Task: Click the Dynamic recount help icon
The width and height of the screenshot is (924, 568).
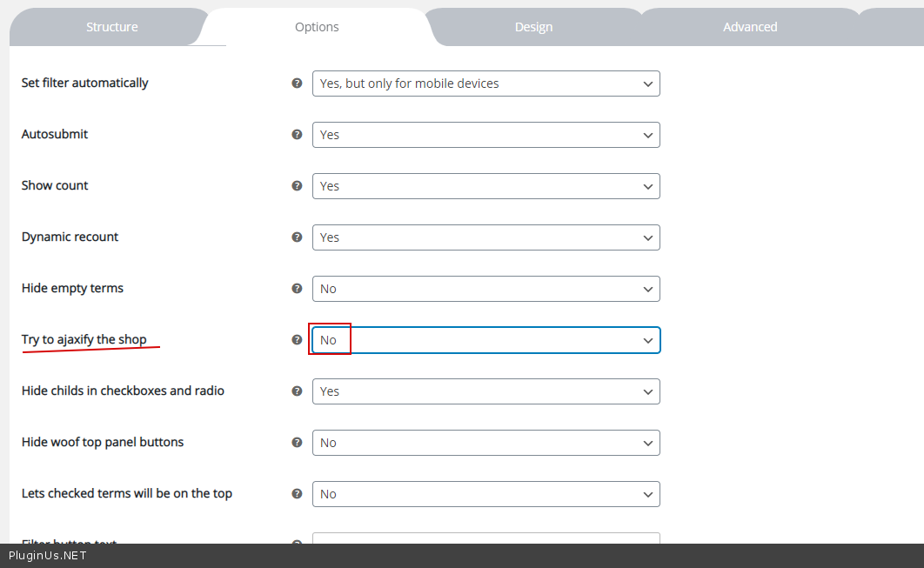Action: point(297,237)
